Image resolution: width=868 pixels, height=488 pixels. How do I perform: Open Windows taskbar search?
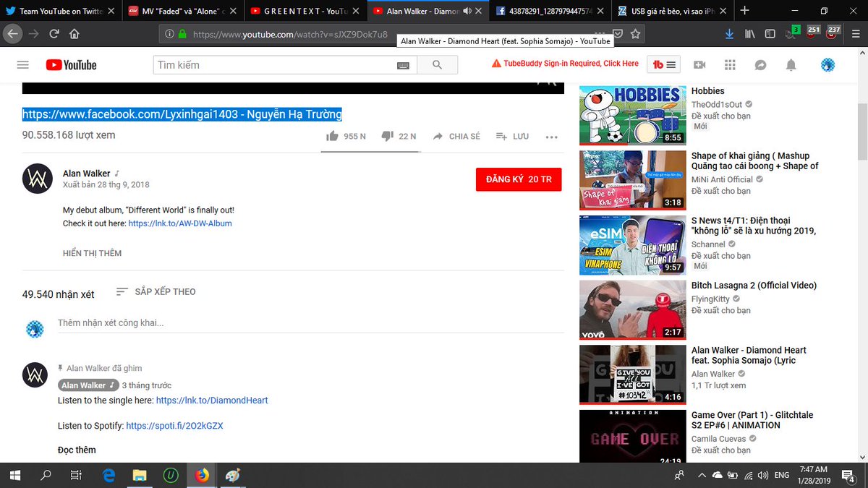[x=46, y=475]
